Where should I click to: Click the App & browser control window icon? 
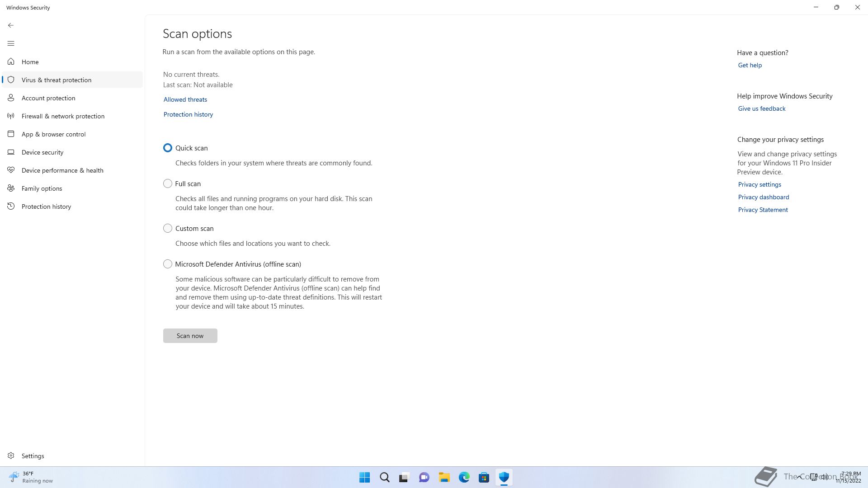click(x=11, y=134)
